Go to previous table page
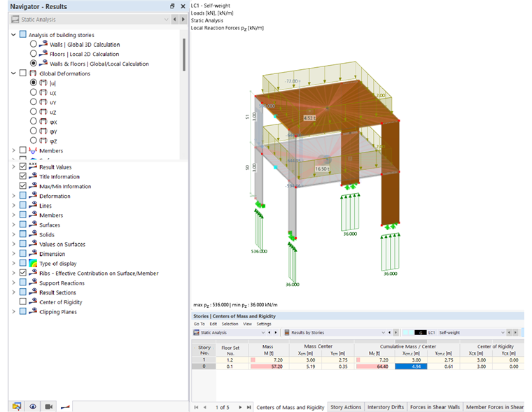This screenshot has width=532, height=412. coord(205,407)
